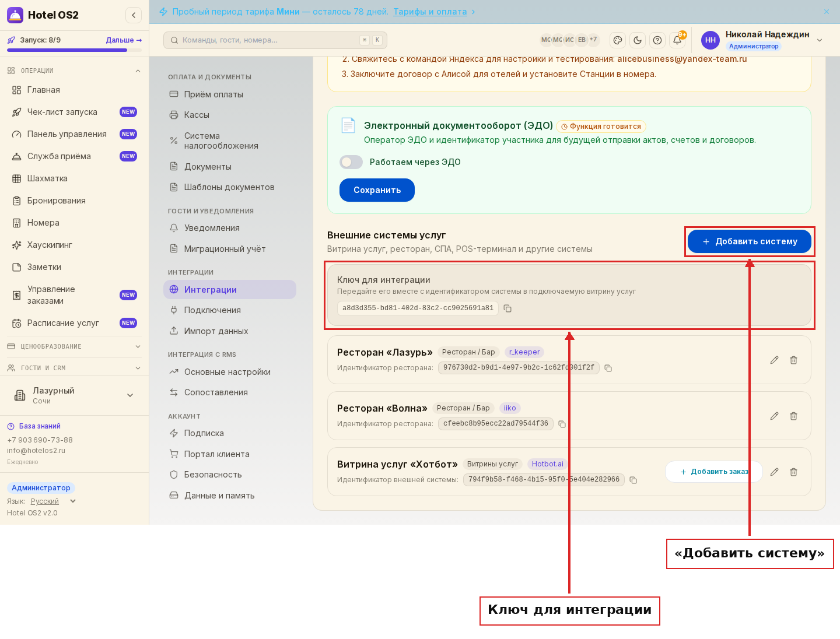Image resolution: width=840 pixels, height=639 pixels.
Task: Go to Хаускипинг section
Action: (x=74, y=245)
